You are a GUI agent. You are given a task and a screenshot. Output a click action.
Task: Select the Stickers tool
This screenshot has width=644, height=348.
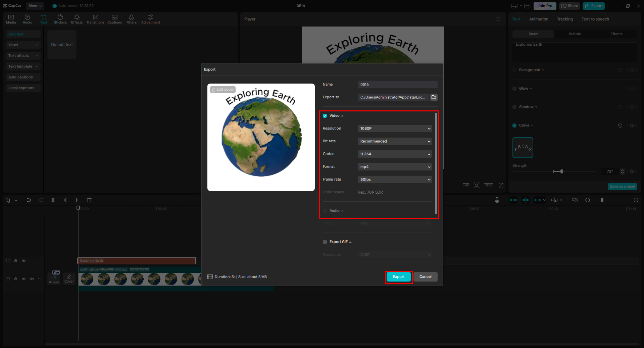click(60, 19)
